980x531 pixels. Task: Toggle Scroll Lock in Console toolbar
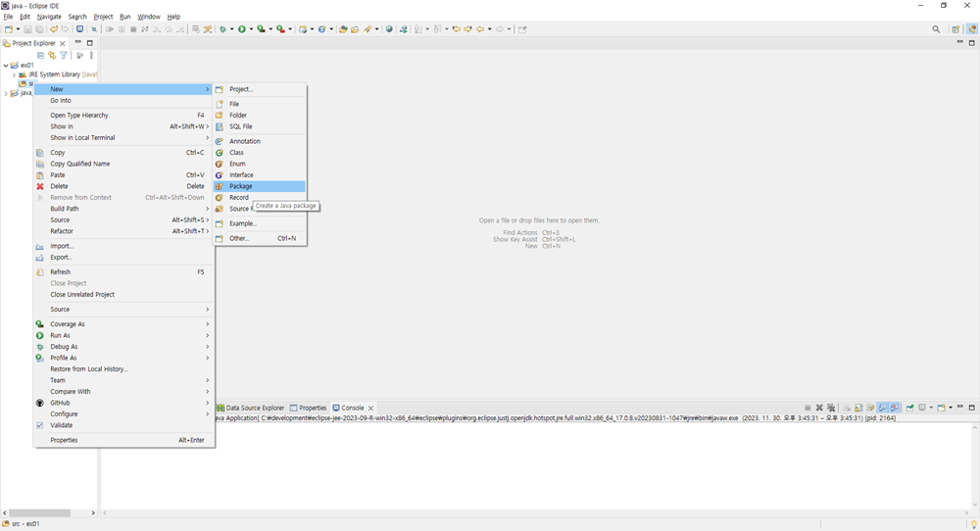coord(858,408)
